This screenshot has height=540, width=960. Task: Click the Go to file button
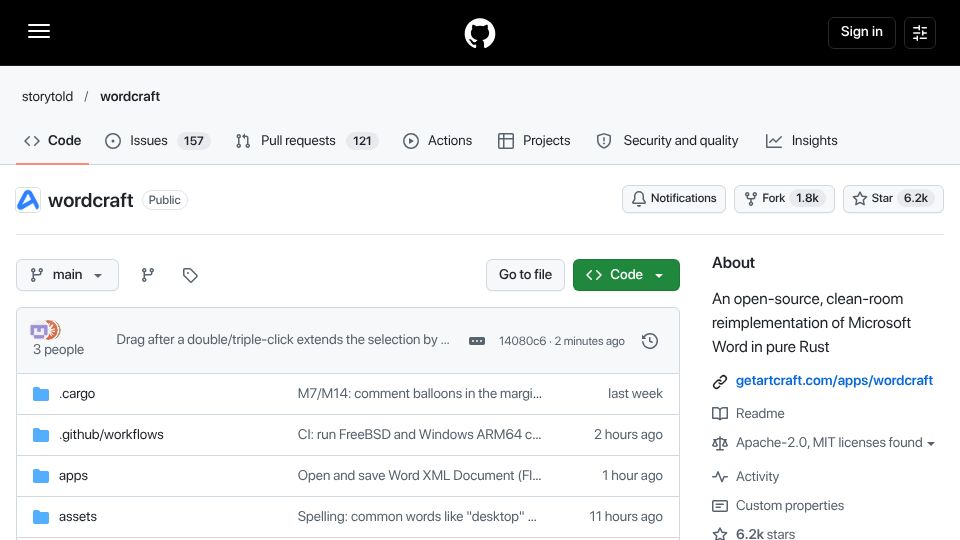525,275
